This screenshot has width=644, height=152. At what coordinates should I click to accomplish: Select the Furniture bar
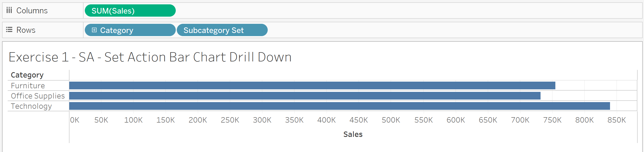tap(312, 85)
